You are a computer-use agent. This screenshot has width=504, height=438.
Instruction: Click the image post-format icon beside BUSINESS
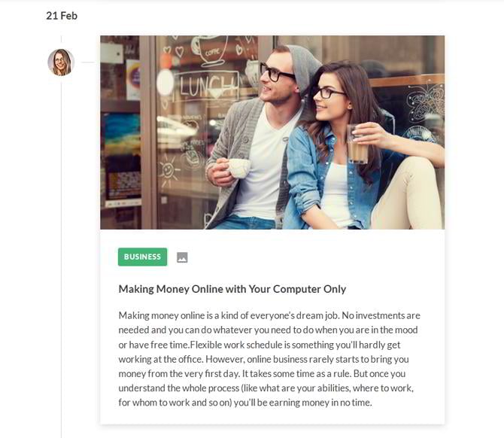coord(182,257)
